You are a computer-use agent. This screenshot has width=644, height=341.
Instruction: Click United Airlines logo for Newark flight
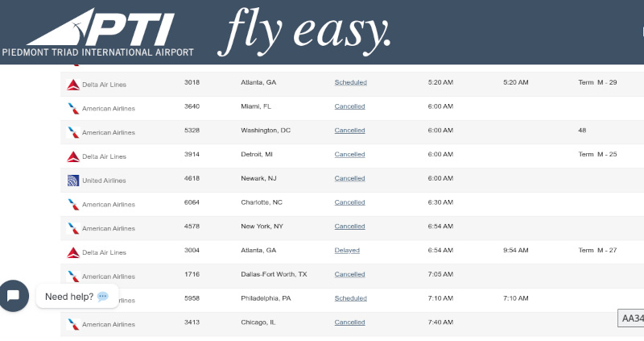73,181
